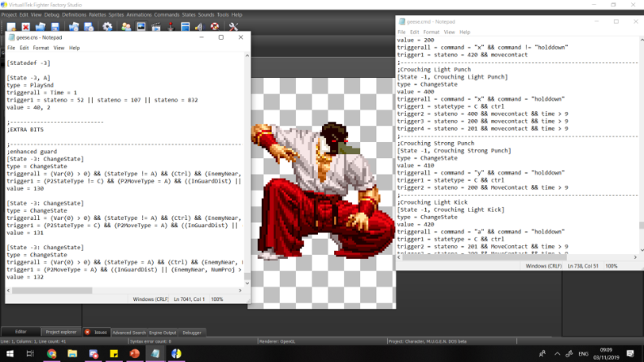
Task: Click ';Crouching Strong Punch' line in geese.cmd
Action: point(435,144)
